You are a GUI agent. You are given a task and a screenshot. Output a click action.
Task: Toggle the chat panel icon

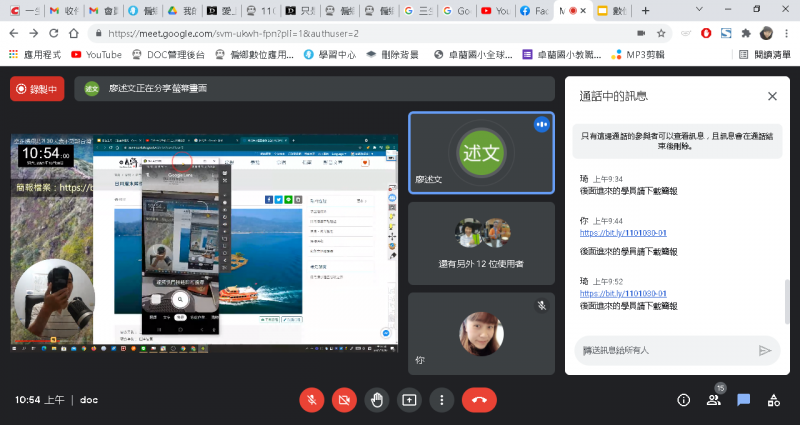[743, 401]
